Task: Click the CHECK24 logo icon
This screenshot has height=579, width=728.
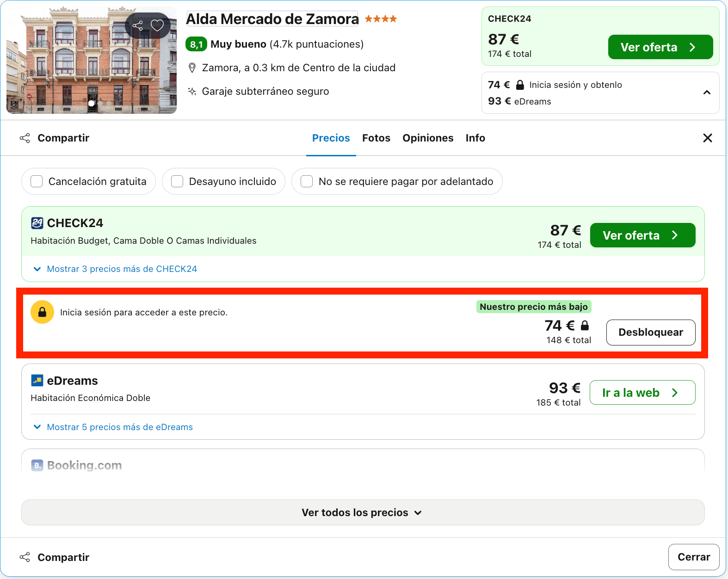Action: pos(37,223)
